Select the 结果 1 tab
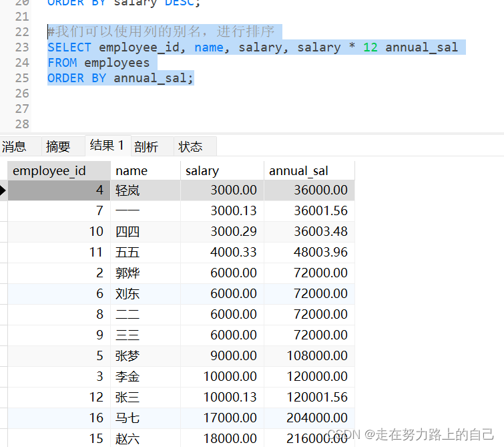The image size is (504, 447). pos(107,146)
